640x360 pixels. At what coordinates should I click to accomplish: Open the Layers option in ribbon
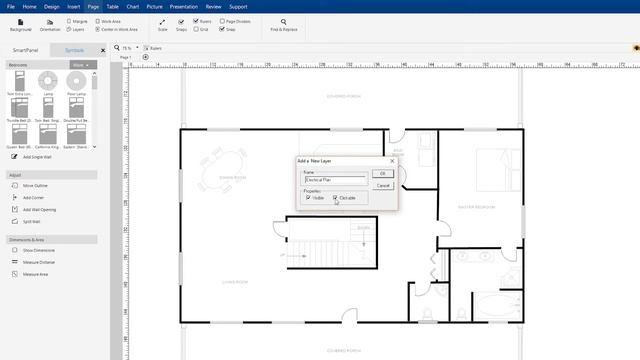tap(76, 29)
